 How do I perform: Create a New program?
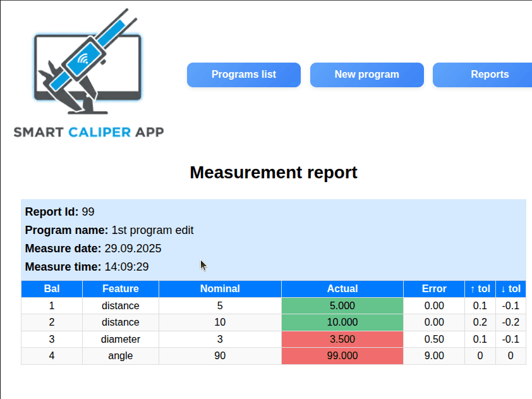pyautogui.click(x=366, y=75)
